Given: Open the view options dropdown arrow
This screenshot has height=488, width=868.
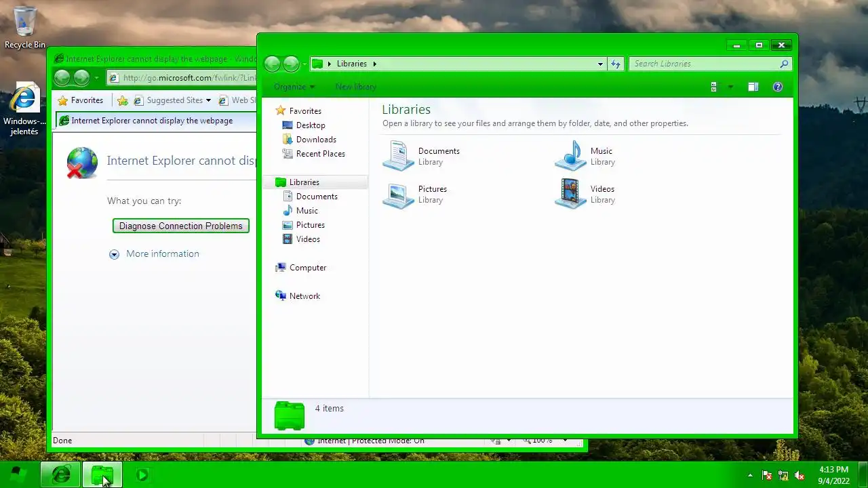Looking at the screenshot, I should (730, 87).
